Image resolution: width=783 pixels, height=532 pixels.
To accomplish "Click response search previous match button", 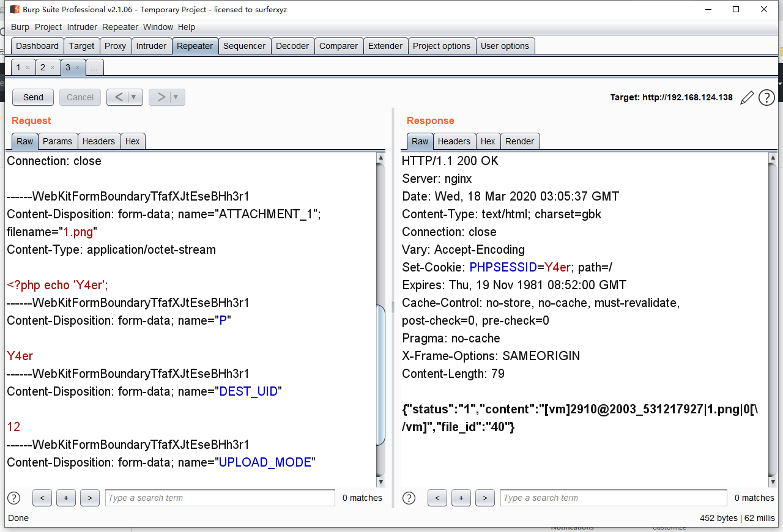I will pos(437,498).
